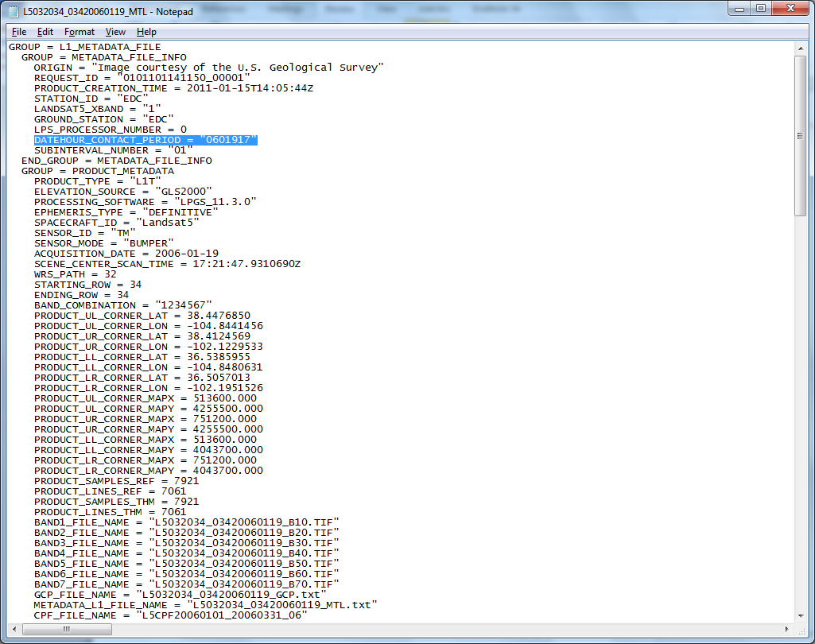The image size is (815, 644).
Task: Click the vertical scrollbar thumb
Action: tap(801, 135)
